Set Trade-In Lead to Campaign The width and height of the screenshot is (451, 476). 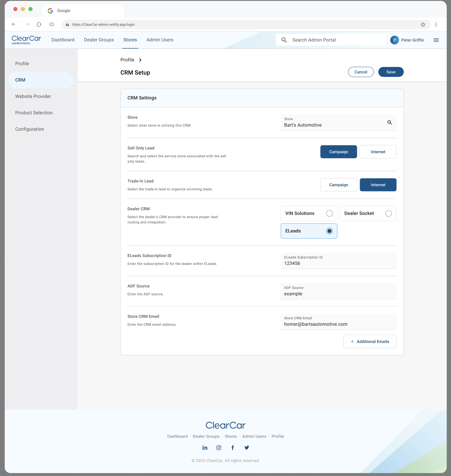pyautogui.click(x=338, y=185)
